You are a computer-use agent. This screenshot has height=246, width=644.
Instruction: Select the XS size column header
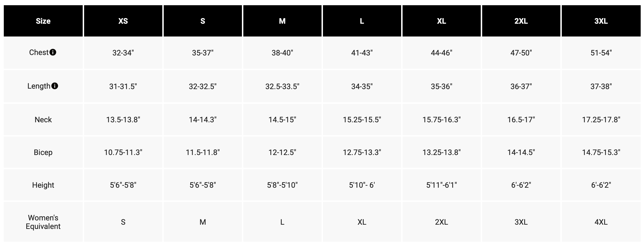click(x=123, y=21)
